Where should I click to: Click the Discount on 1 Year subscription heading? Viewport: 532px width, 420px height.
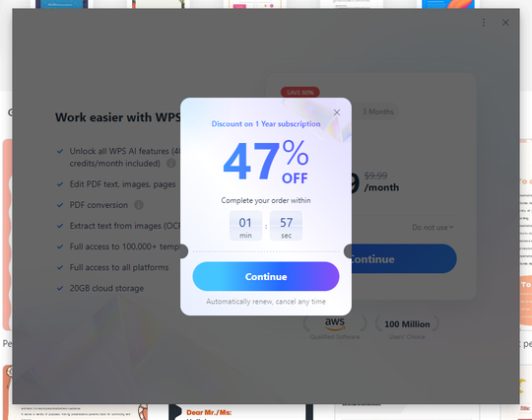click(266, 124)
